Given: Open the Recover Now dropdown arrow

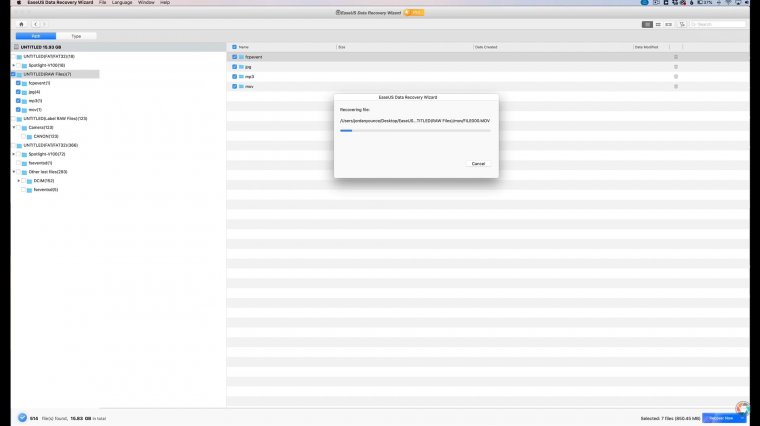Looking at the screenshot, I should click(x=742, y=418).
